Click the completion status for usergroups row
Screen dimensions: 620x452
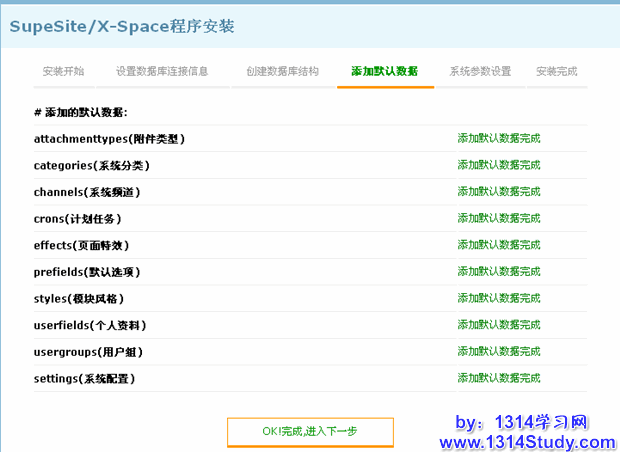tap(499, 352)
